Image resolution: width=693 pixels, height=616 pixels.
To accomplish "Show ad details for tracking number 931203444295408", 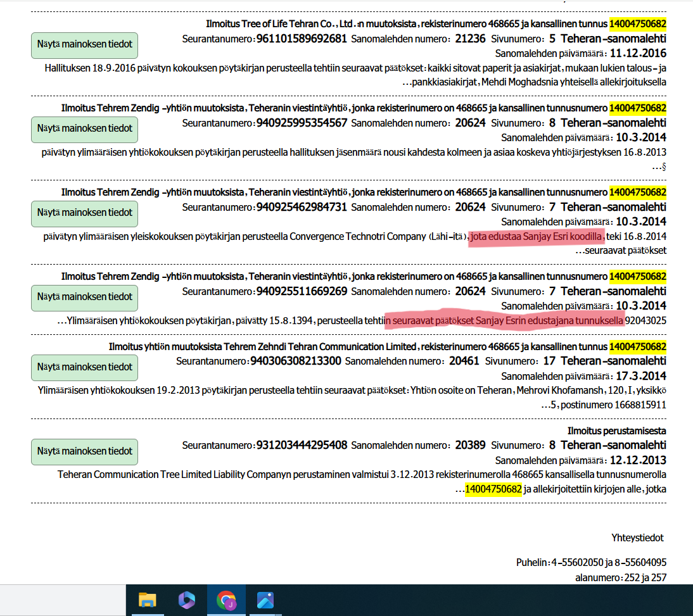I will (x=84, y=452).
